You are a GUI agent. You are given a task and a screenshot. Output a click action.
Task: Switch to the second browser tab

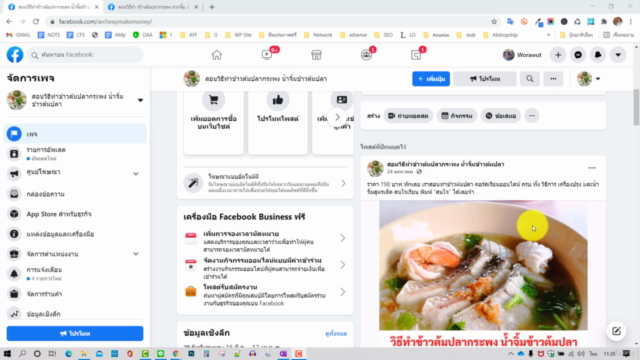(153, 7)
